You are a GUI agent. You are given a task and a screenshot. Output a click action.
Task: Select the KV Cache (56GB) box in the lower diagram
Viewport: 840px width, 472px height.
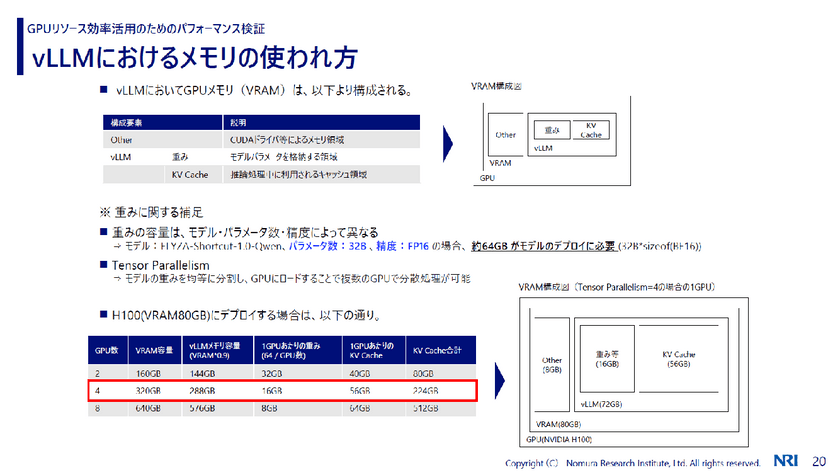(679, 360)
